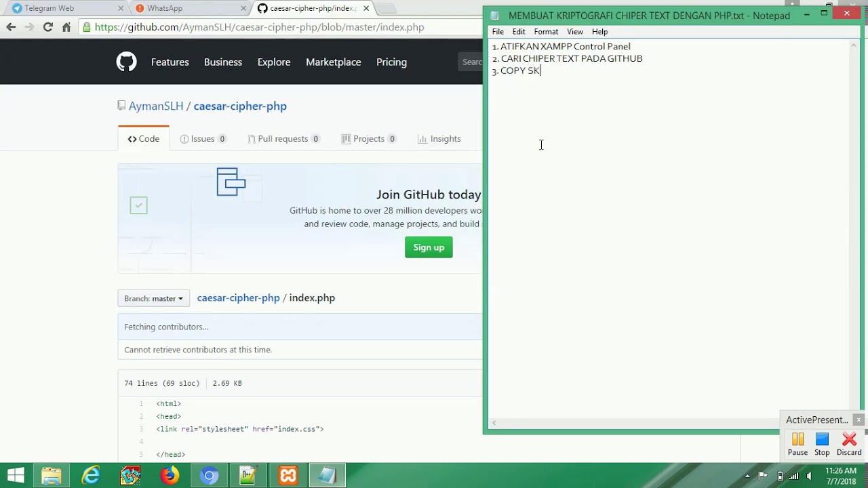This screenshot has width=868, height=488.
Task: Open Notepad Edit menu
Action: point(519,32)
